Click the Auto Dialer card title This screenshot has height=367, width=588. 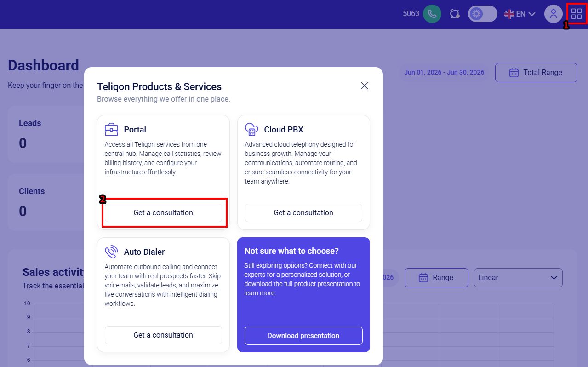point(144,252)
